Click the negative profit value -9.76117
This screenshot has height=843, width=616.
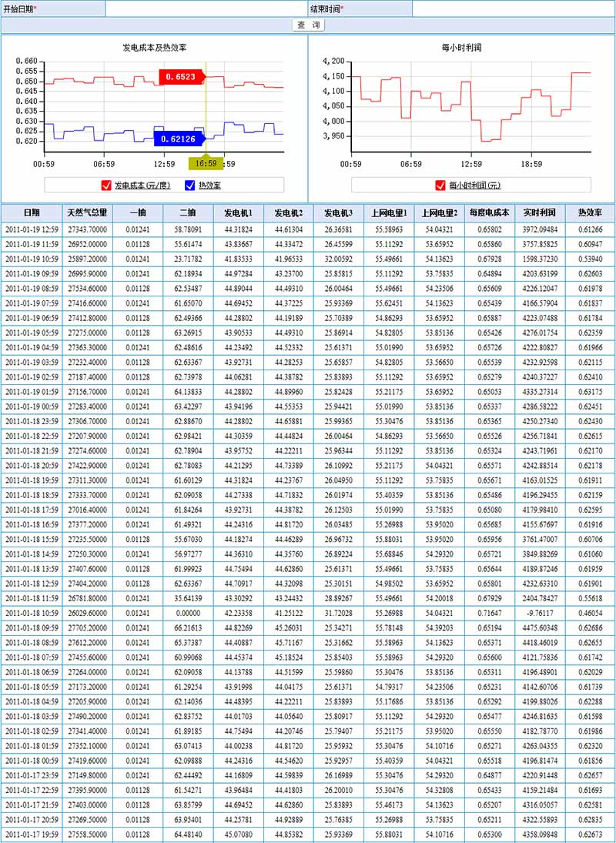(x=540, y=613)
